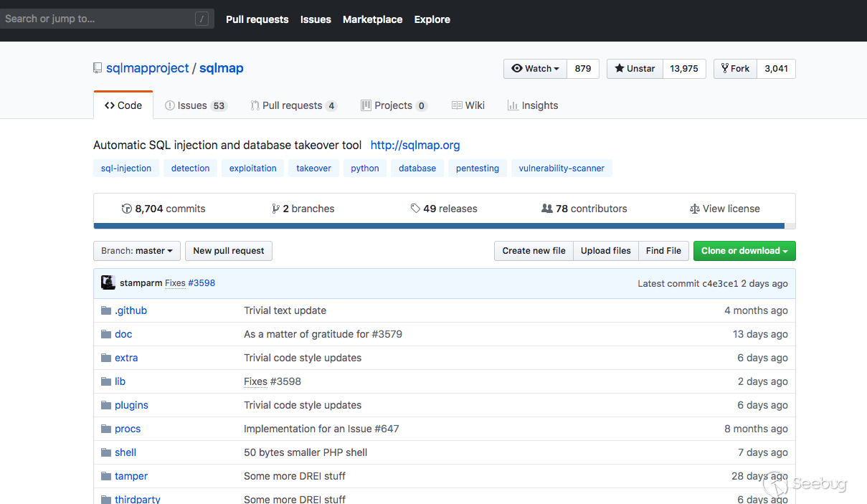Click the branches fork icon

pos(275,209)
